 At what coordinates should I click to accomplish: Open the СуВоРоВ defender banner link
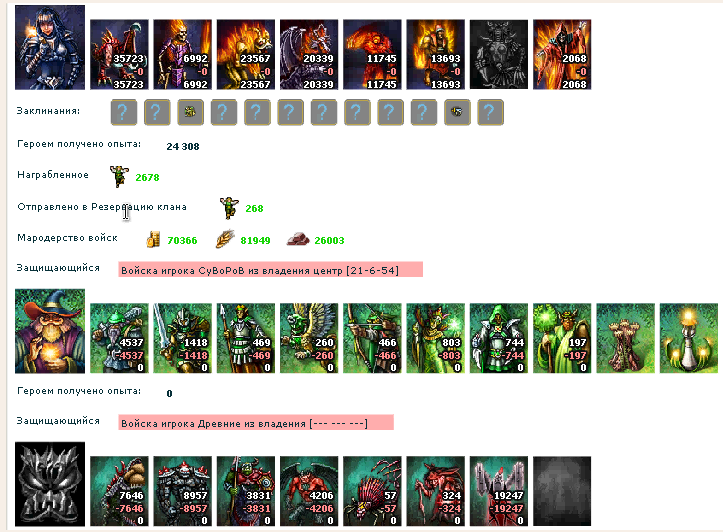(270, 270)
